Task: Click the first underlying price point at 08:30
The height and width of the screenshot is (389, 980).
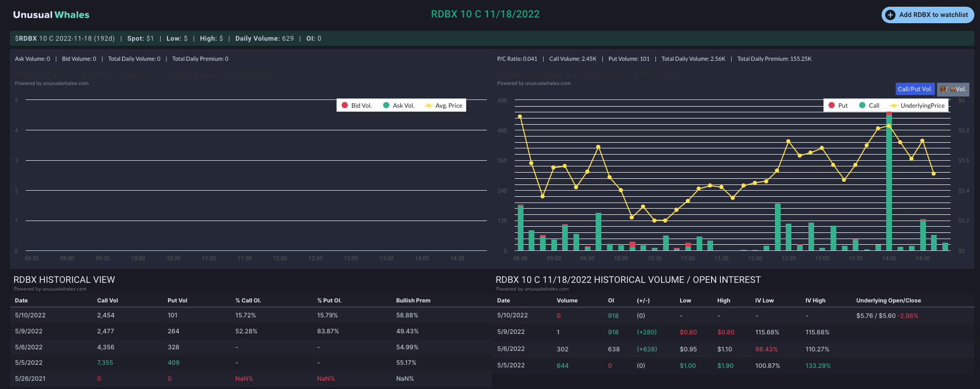Action: pos(520,116)
